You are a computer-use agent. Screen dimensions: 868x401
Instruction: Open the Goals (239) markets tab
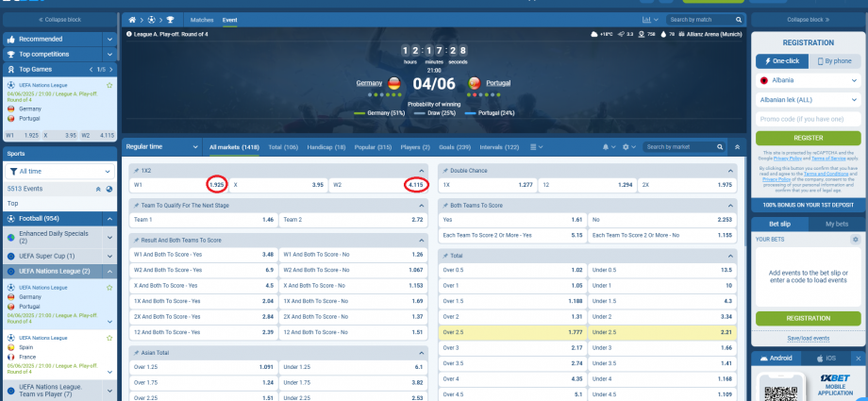coord(455,147)
